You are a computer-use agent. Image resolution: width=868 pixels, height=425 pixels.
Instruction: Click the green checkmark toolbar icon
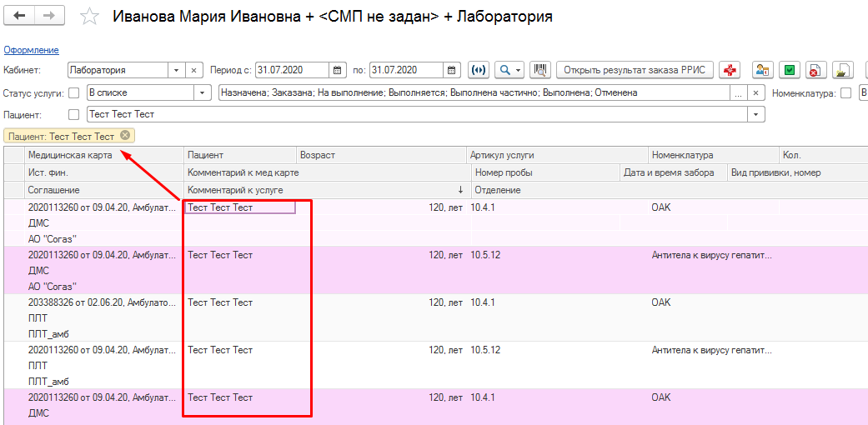790,70
